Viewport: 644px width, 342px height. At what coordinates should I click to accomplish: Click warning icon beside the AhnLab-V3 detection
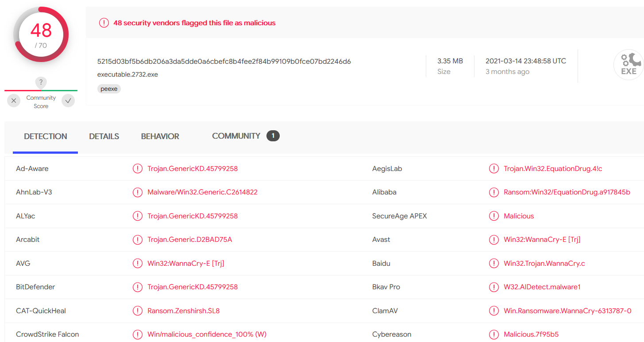(x=138, y=192)
